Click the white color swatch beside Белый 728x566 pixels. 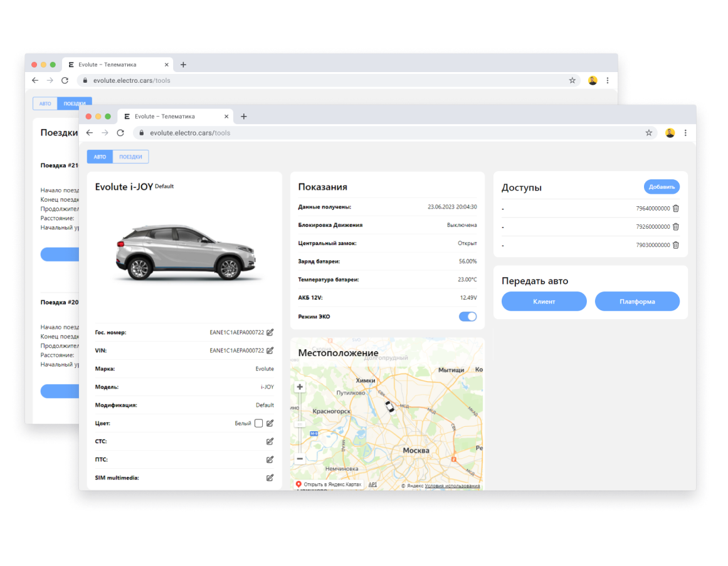point(258,423)
